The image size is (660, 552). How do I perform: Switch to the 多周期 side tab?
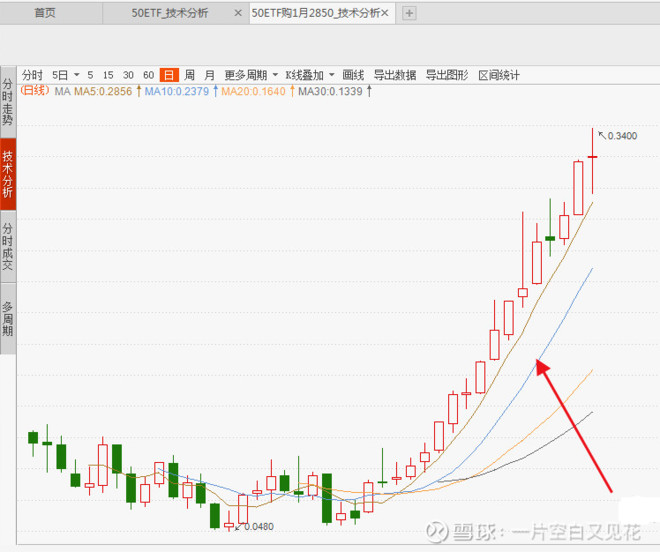8,319
